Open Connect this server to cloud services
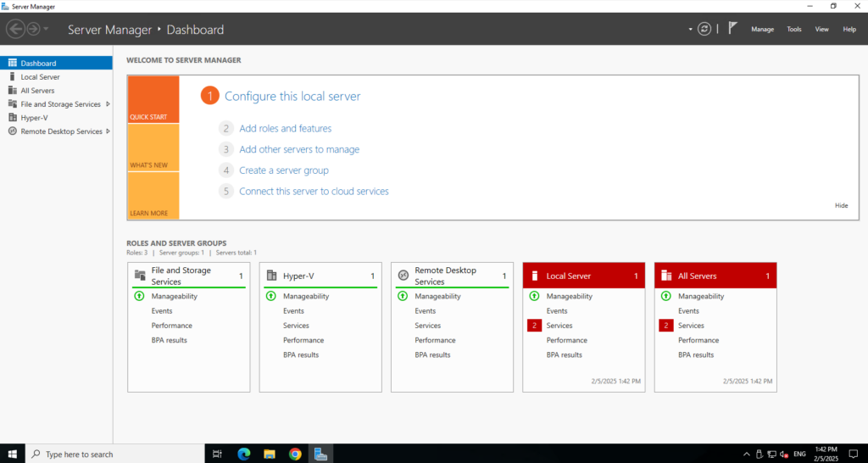This screenshot has width=868, height=463. coord(314,192)
